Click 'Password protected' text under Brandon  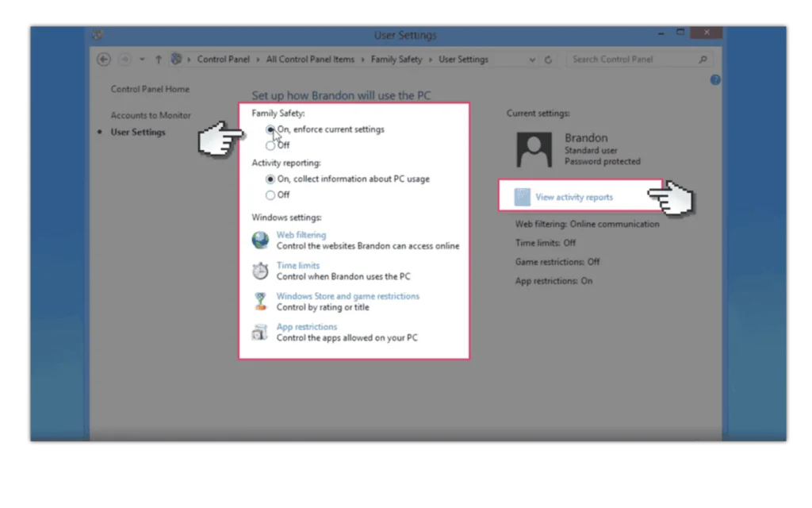(x=603, y=162)
